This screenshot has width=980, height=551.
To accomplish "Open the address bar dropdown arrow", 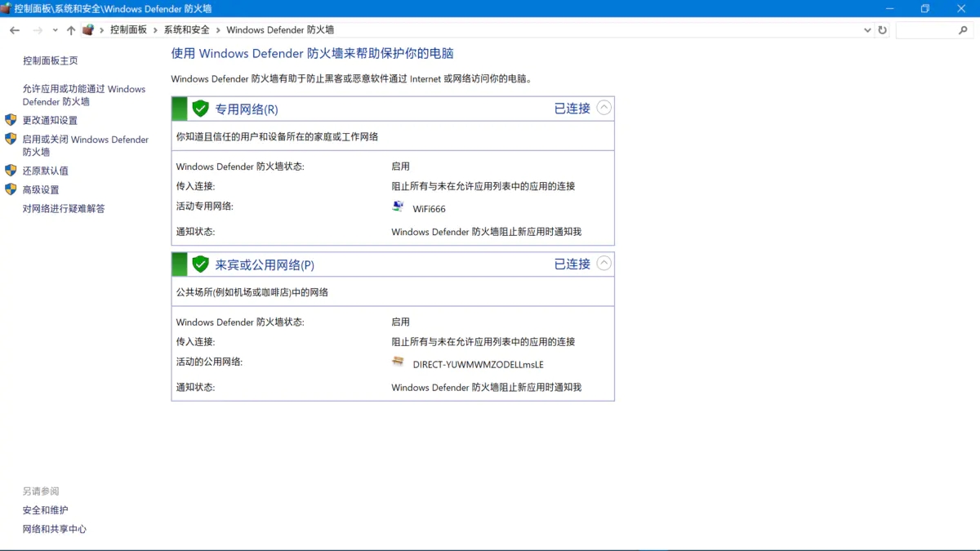I will point(867,29).
